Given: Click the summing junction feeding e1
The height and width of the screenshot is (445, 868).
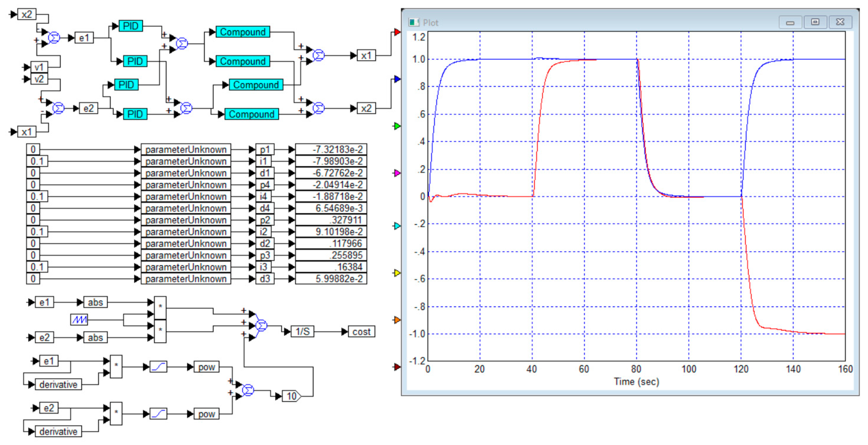Looking at the screenshot, I should point(54,38).
